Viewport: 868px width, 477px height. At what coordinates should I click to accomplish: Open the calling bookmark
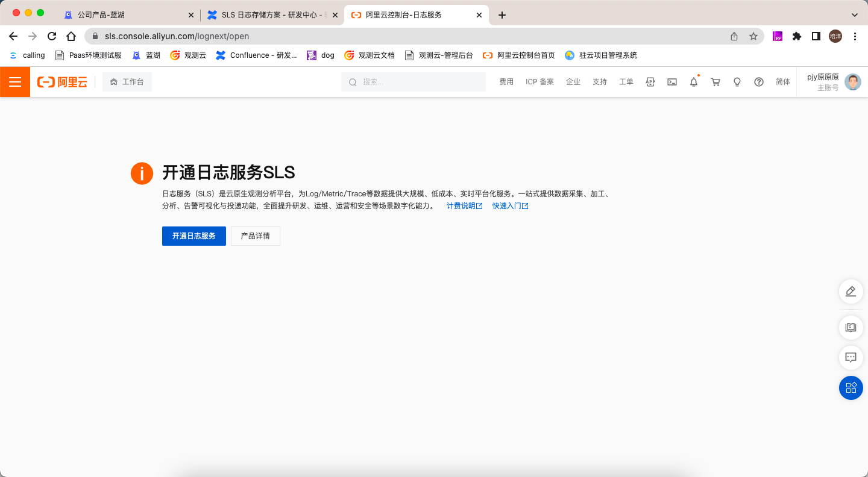(27, 55)
